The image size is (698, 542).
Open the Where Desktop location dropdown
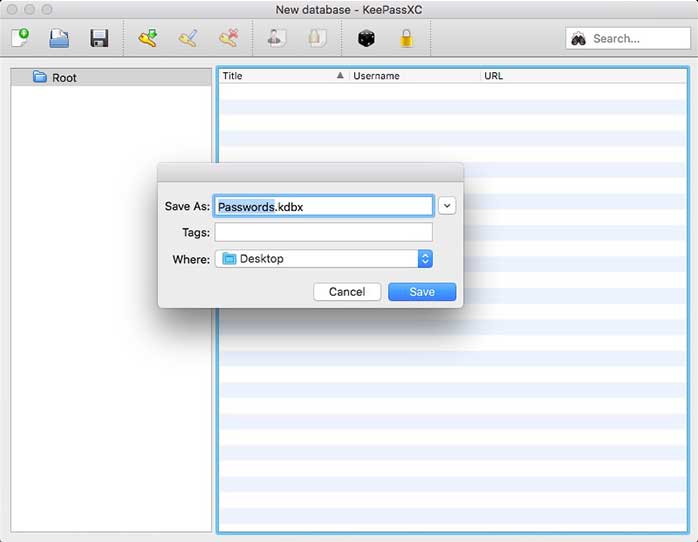[x=324, y=259]
